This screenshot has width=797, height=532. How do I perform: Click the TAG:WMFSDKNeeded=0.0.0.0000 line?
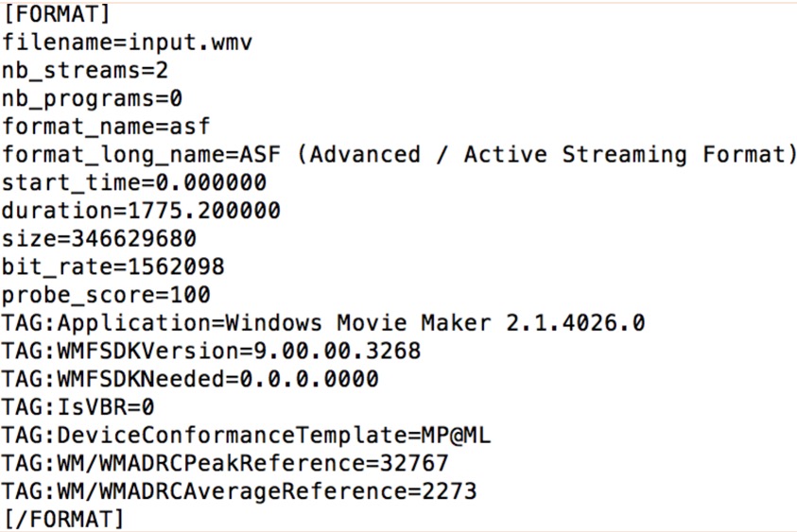click(x=190, y=379)
